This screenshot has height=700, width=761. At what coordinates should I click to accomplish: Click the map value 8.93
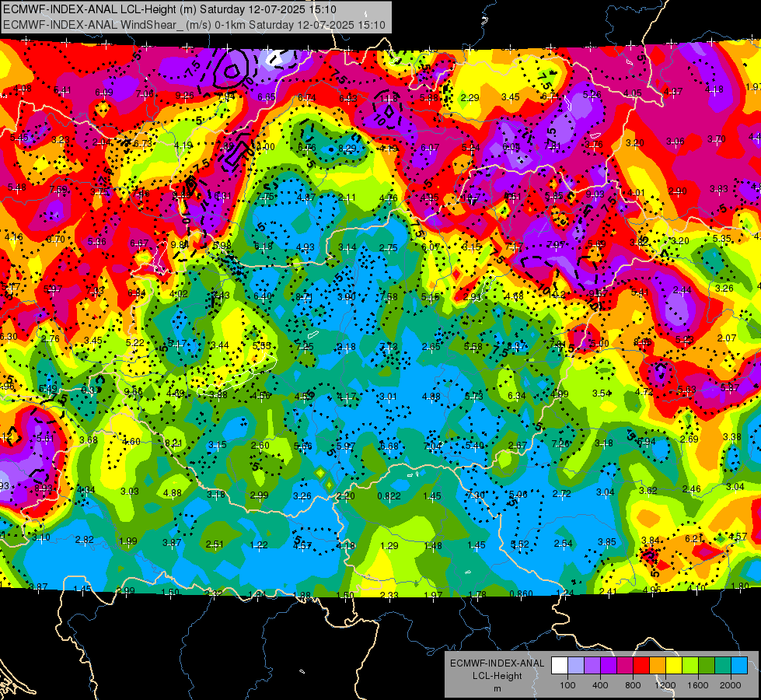pos(44,488)
